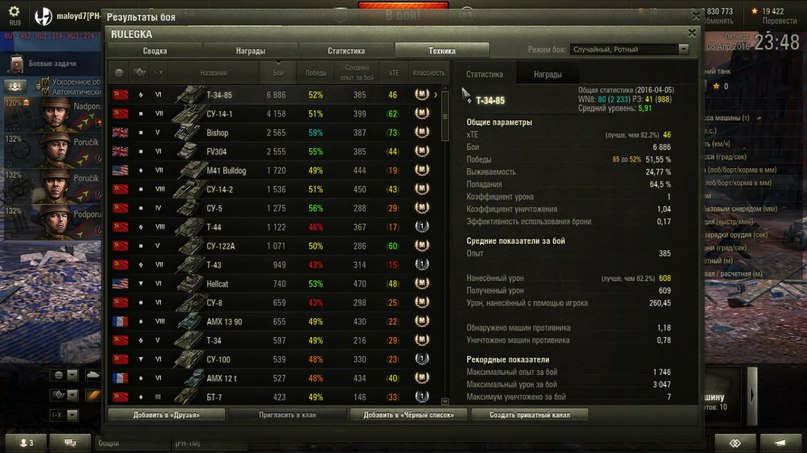Click Создать приватный канал button
Viewport: 807px width, 453px height.
(530, 414)
